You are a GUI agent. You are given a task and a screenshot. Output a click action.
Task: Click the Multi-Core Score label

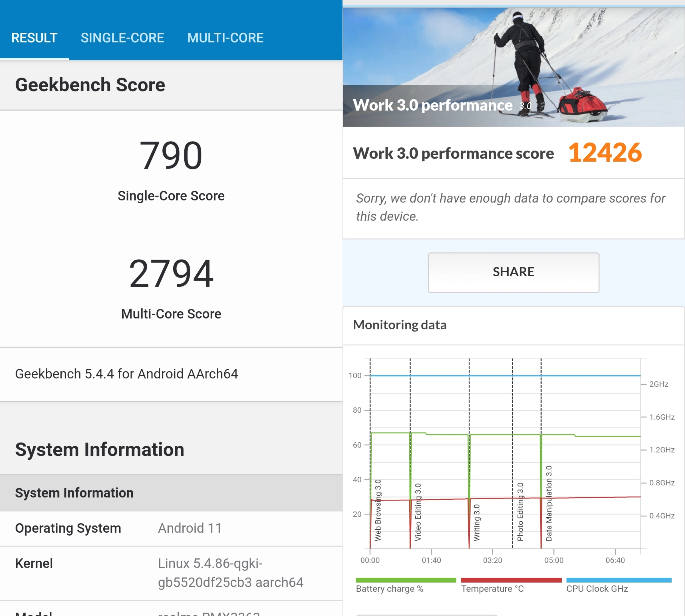click(171, 314)
